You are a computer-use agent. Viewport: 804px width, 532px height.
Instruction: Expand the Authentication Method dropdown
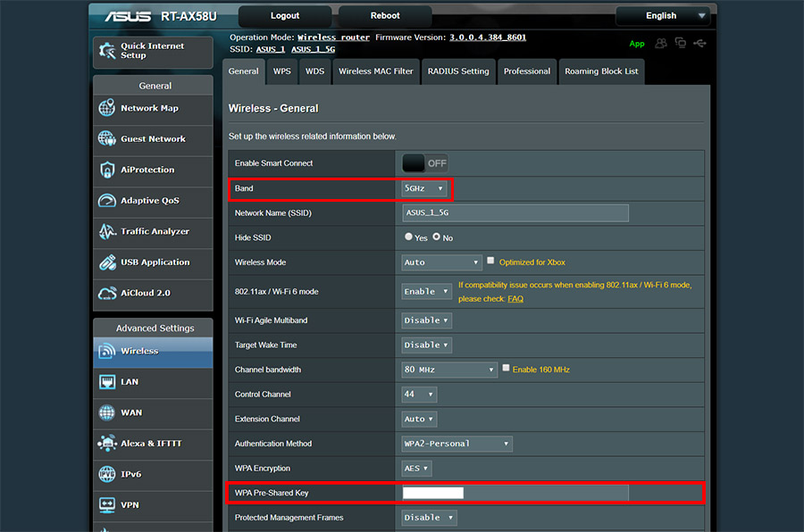456,444
